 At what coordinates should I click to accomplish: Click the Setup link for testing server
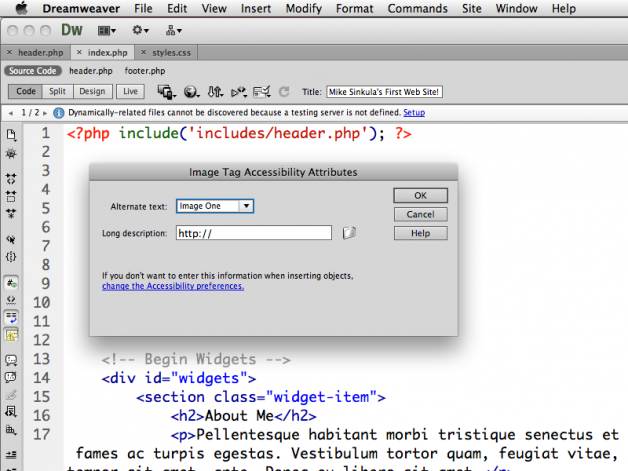pyautogui.click(x=414, y=113)
